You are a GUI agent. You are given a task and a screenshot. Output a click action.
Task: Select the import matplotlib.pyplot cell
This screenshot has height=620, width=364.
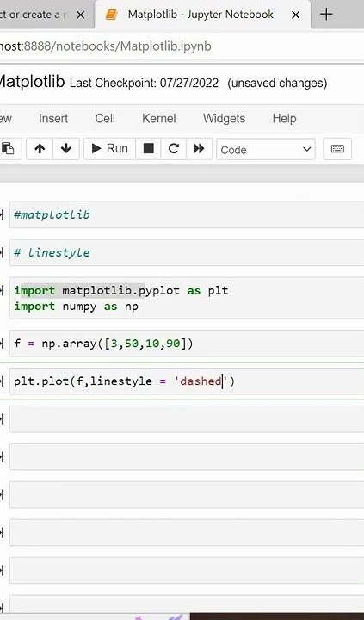187,298
